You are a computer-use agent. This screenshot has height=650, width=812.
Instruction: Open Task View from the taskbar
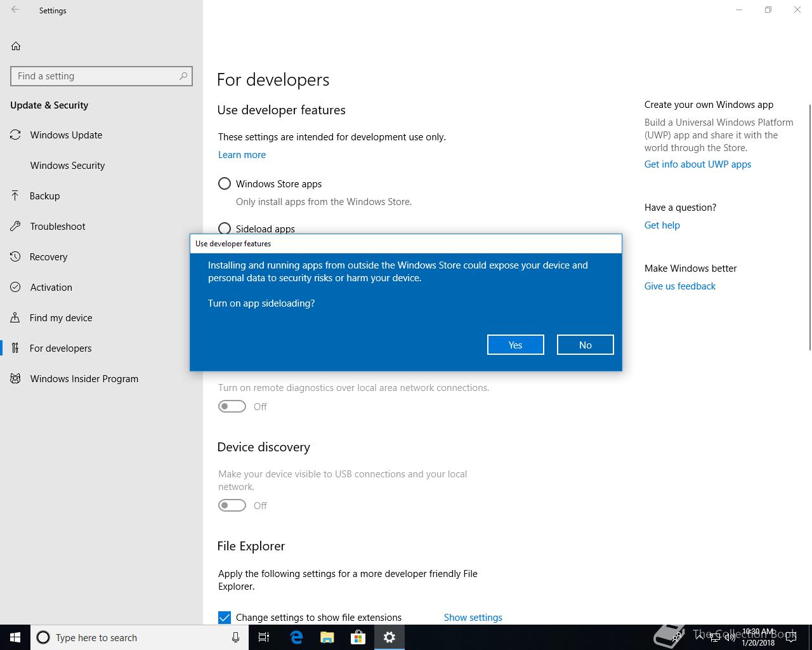pyautogui.click(x=264, y=637)
